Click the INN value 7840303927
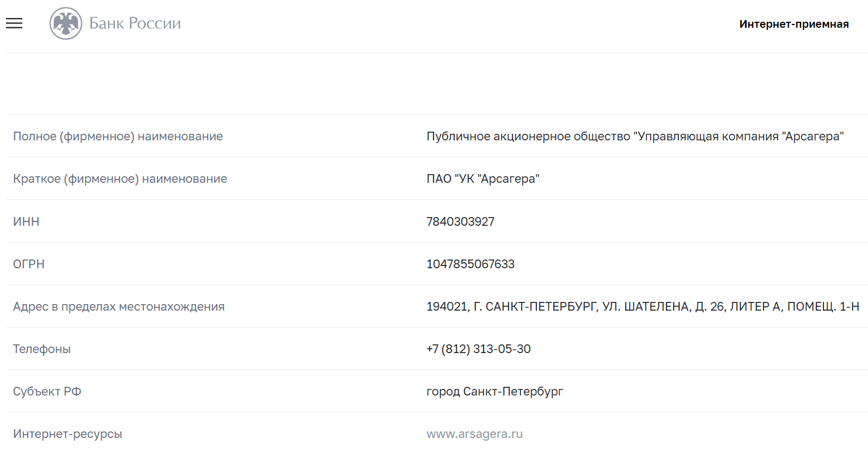 point(460,221)
